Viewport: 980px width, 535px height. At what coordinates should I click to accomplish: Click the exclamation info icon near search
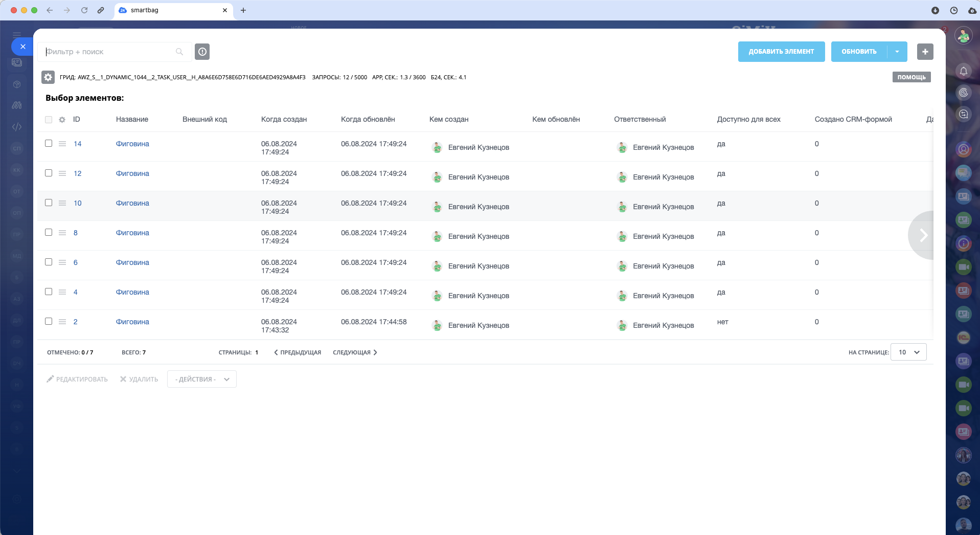tap(202, 52)
